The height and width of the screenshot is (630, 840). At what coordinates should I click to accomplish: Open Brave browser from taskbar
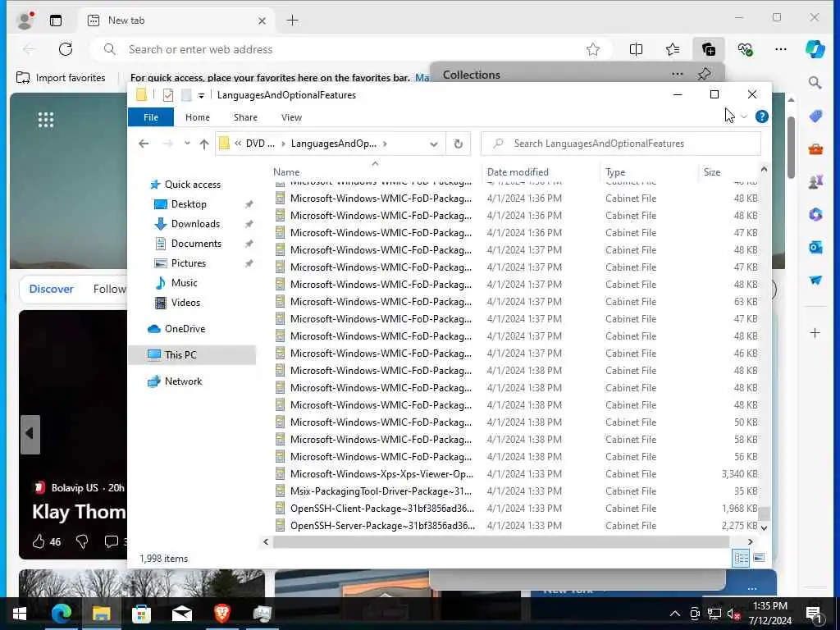coord(222,613)
